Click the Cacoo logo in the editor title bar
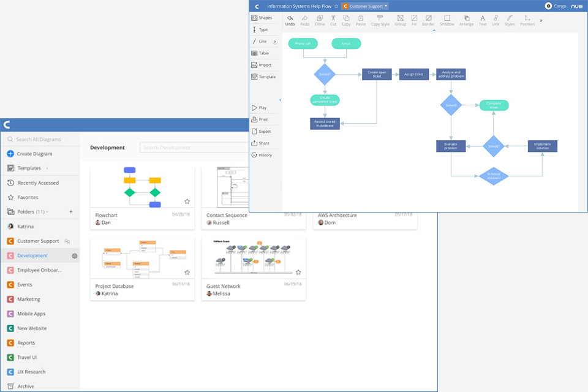 pos(257,6)
